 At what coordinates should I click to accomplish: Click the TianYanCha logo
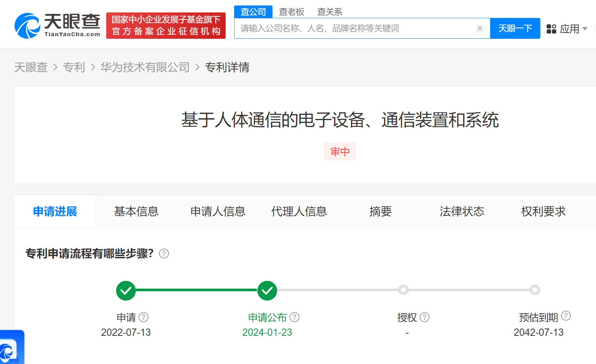(x=58, y=26)
